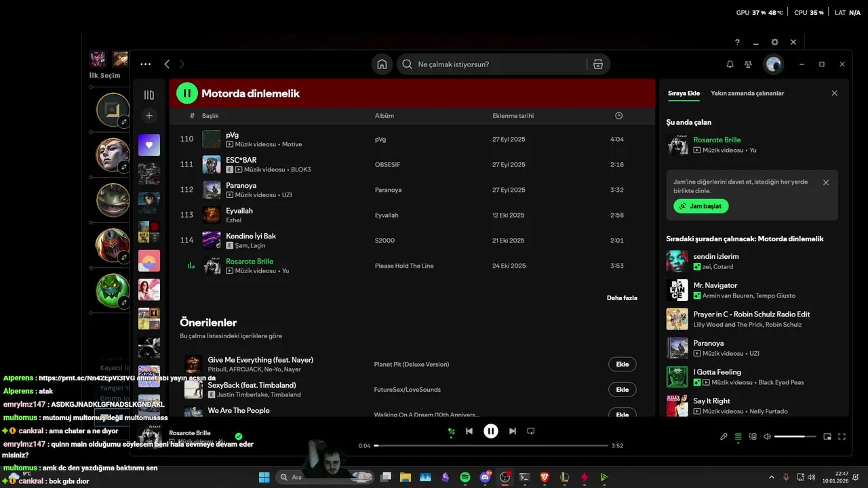Click the magnifier icon in Spotify search
868x488 pixels.
pos(407,64)
